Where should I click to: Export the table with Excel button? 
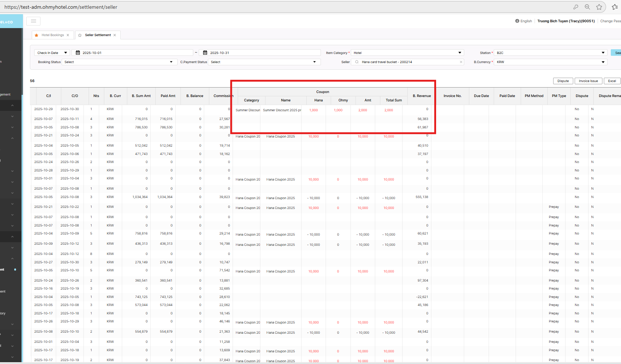pyautogui.click(x=612, y=81)
